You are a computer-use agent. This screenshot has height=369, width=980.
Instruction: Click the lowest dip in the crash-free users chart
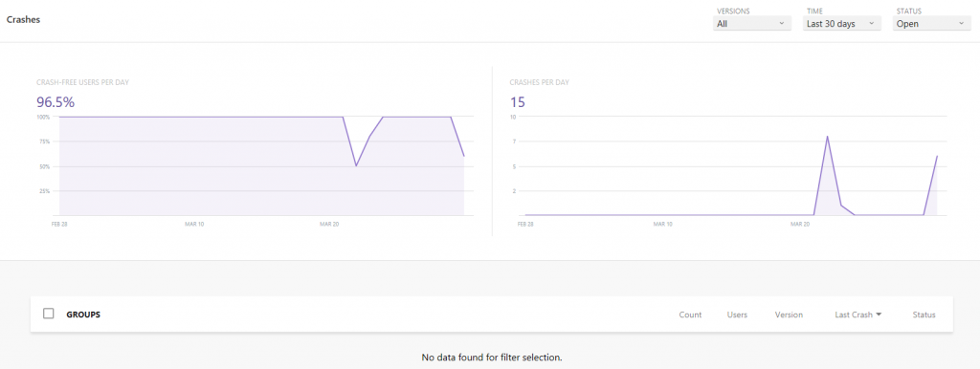[x=356, y=165]
